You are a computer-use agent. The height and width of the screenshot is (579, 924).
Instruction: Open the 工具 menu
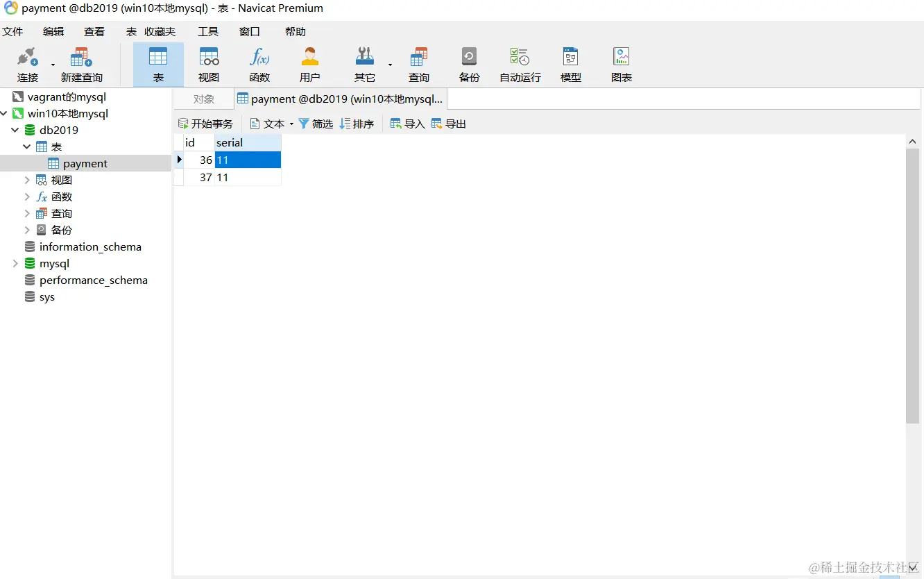tap(208, 31)
